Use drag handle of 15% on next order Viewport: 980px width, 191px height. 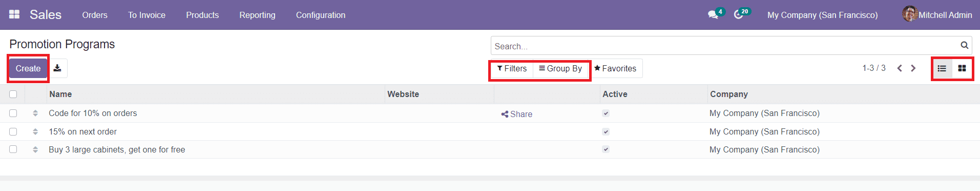(35, 131)
